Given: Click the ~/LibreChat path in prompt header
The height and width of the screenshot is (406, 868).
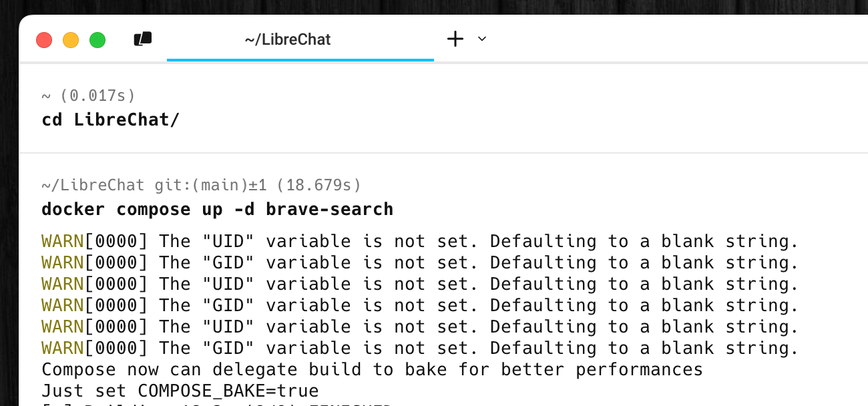Looking at the screenshot, I should point(94,185).
